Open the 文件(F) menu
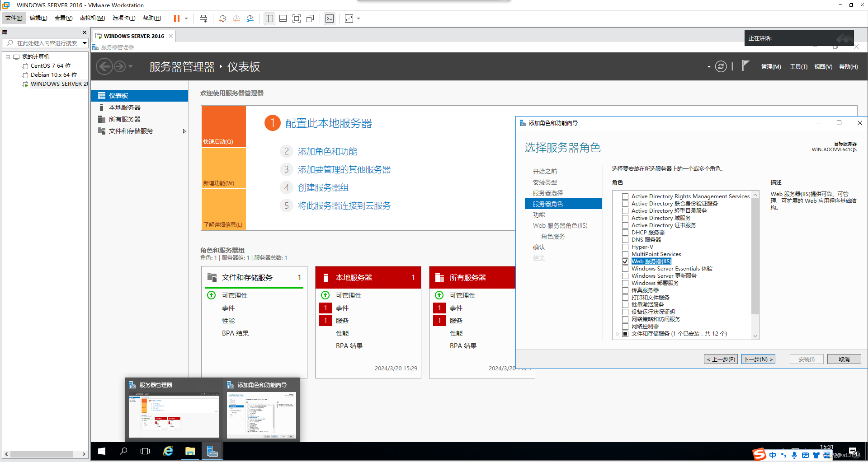 14,18
